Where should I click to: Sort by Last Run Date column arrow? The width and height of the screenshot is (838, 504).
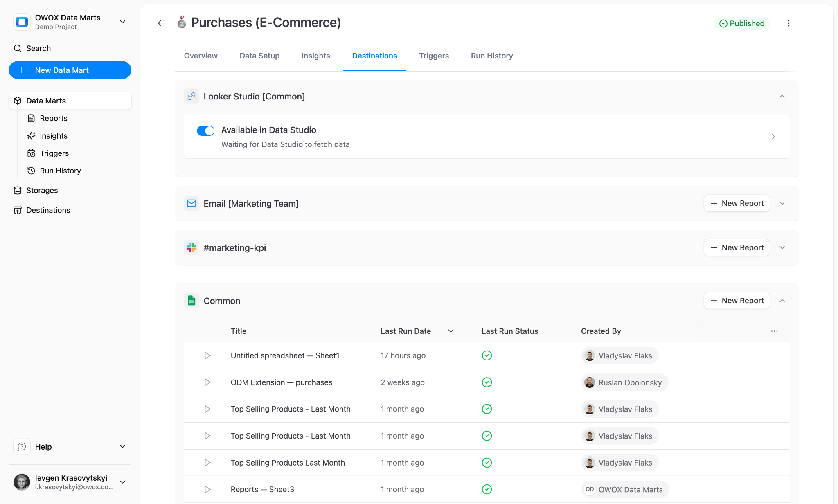pyautogui.click(x=451, y=331)
